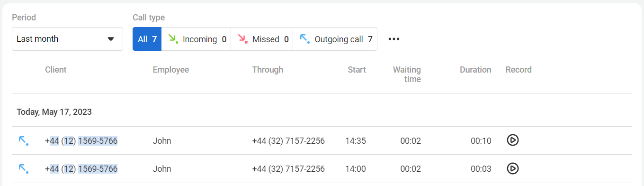Filter by Outgoing call type

[335, 39]
